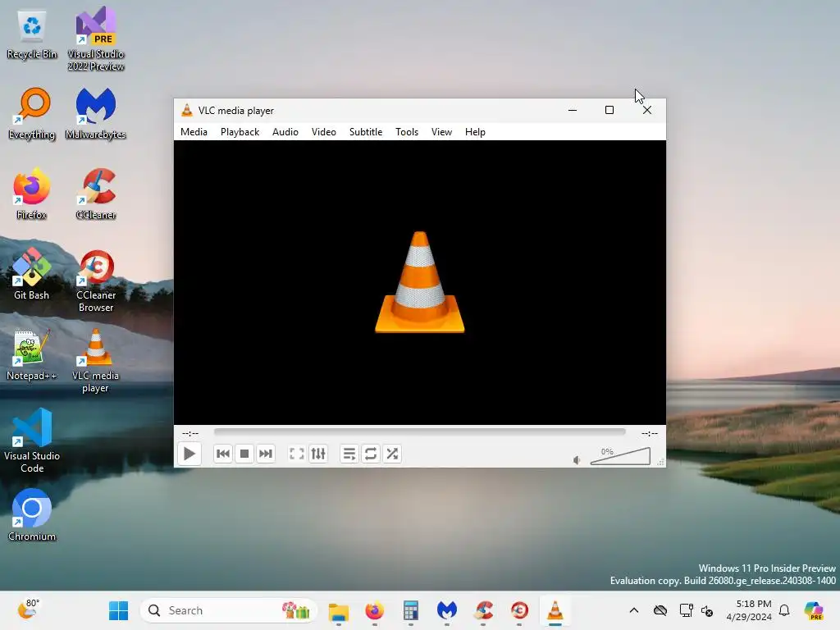
Task: Stop playback in VLC
Action: [244, 454]
